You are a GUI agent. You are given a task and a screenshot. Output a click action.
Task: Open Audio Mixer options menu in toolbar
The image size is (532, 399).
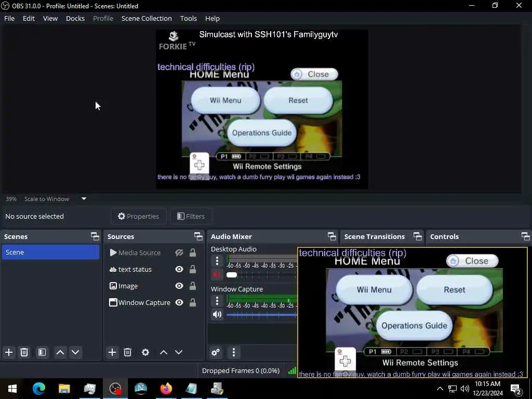(x=233, y=352)
